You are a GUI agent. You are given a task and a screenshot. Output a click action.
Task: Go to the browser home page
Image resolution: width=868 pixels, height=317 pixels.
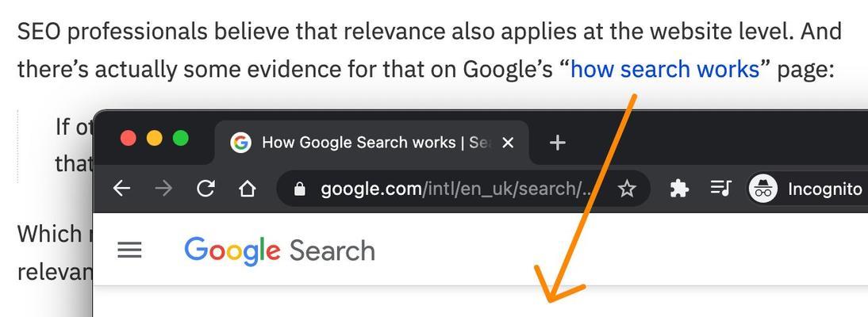pyautogui.click(x=247, y=189)
